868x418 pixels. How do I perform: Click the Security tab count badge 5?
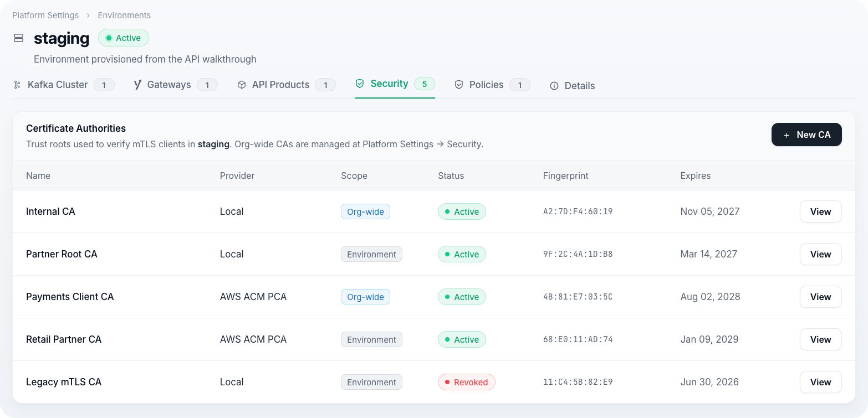tap(425, 84)
